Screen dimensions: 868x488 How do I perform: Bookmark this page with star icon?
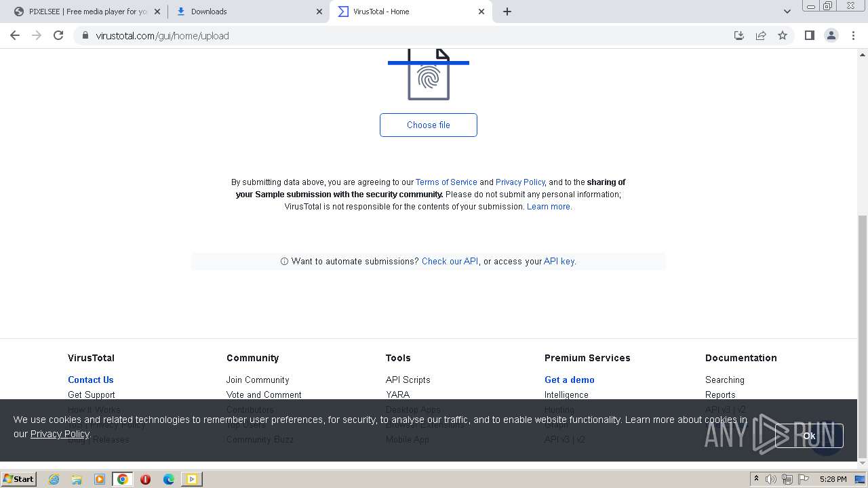[x=783, y=35]
